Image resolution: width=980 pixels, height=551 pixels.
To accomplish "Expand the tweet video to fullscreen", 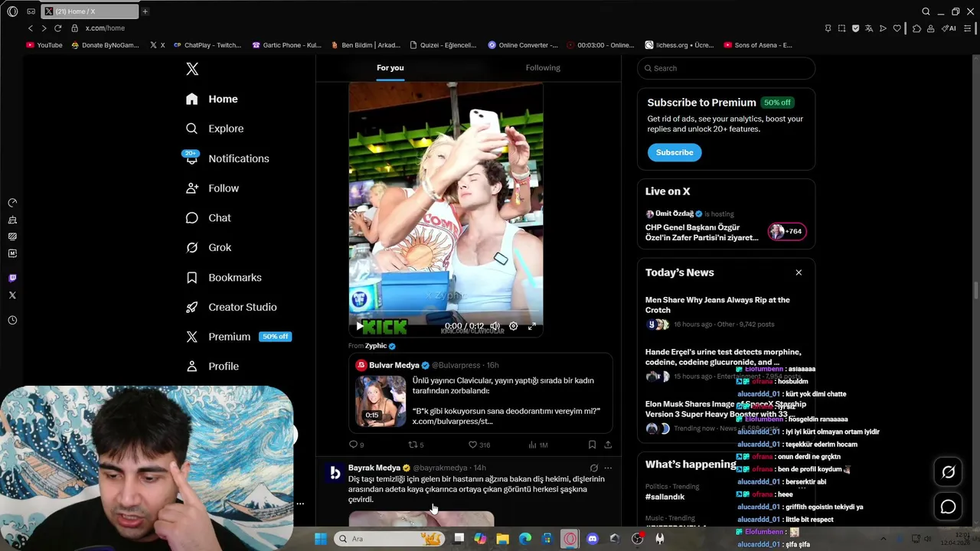I will [531, 326].
